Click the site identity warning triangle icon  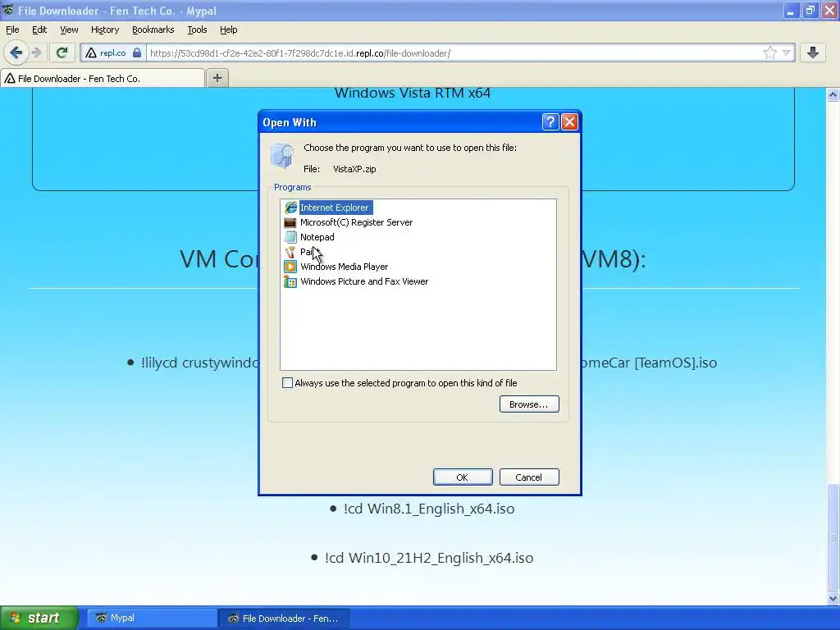pos(91,53)
